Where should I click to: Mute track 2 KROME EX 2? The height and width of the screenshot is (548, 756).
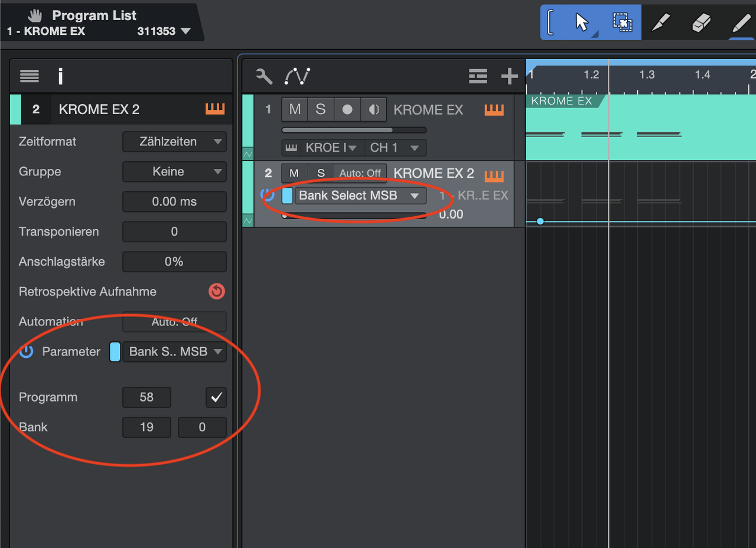tap(294, 173)
